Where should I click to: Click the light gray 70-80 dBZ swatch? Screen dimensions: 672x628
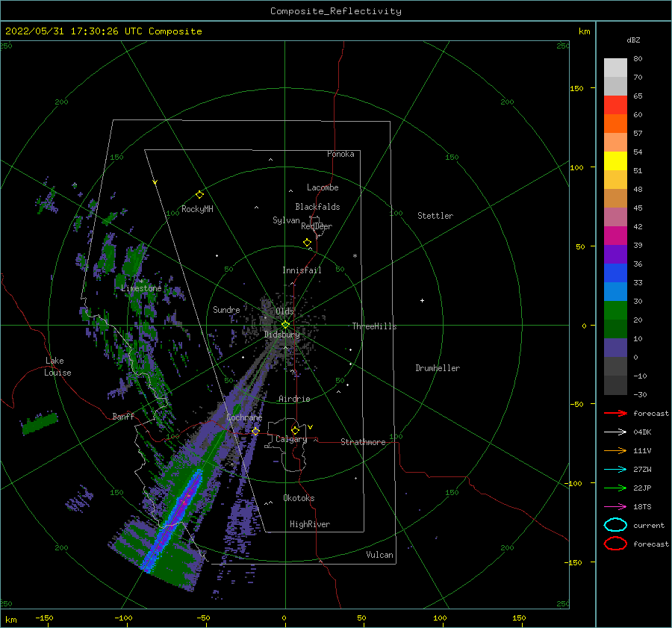pyautogui.click(x=615, y=68)
